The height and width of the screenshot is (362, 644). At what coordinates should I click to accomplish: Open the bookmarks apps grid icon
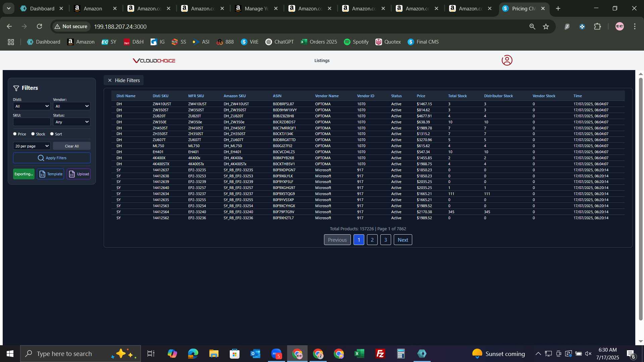click(11, 42)
